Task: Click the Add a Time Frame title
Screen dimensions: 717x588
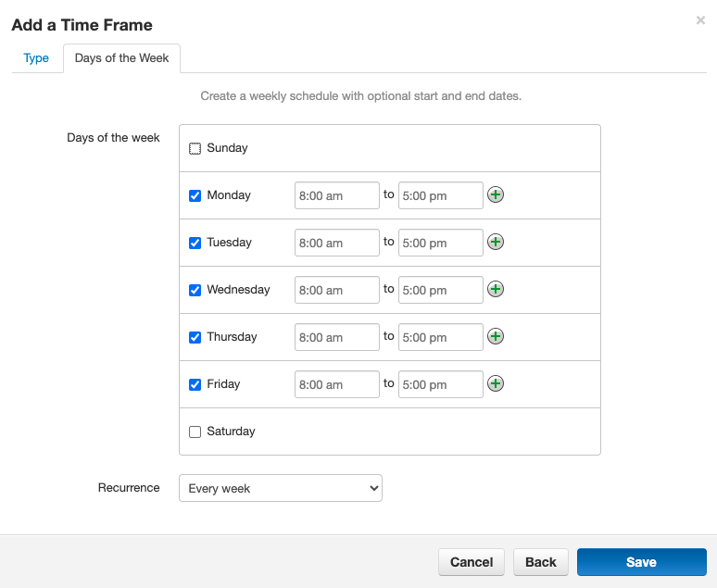Action: coord(82,25)
